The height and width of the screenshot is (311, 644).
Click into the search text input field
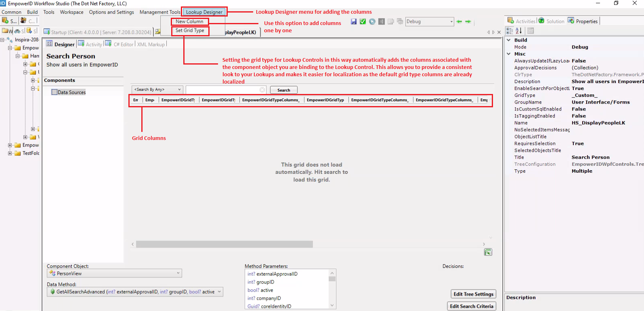[222, 90]
